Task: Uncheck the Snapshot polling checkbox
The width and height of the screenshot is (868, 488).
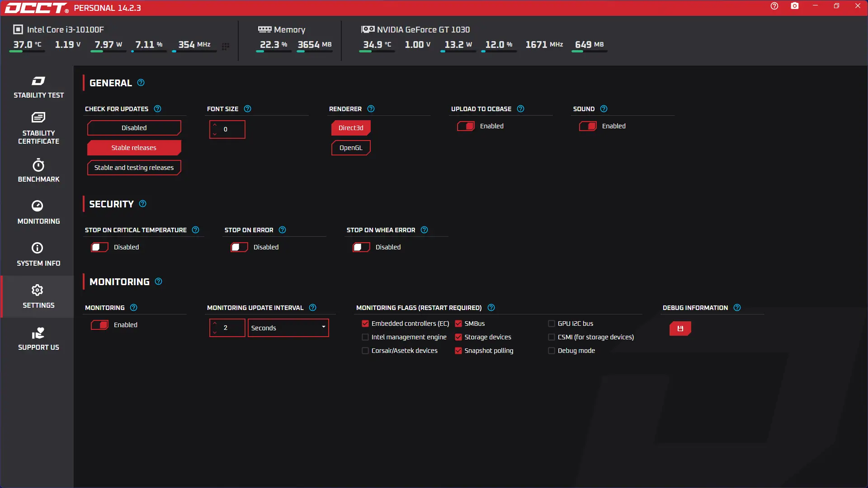Action: tap(458, 351)
